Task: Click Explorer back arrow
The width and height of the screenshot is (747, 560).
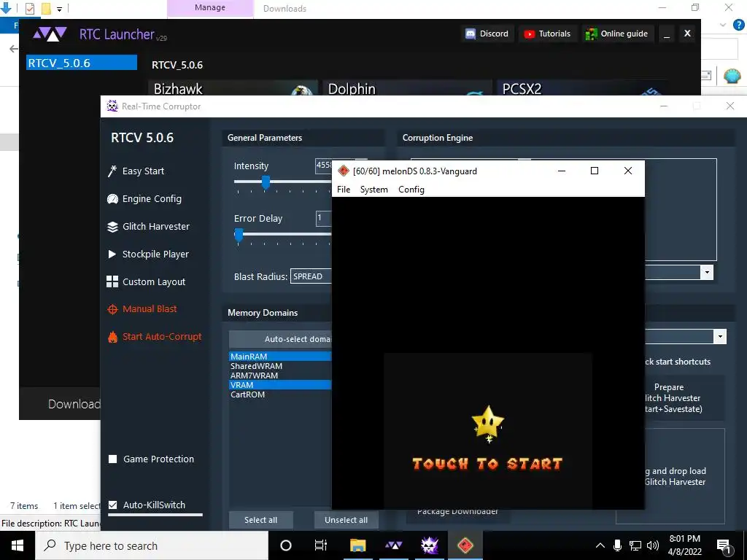Action: point(14,49)
